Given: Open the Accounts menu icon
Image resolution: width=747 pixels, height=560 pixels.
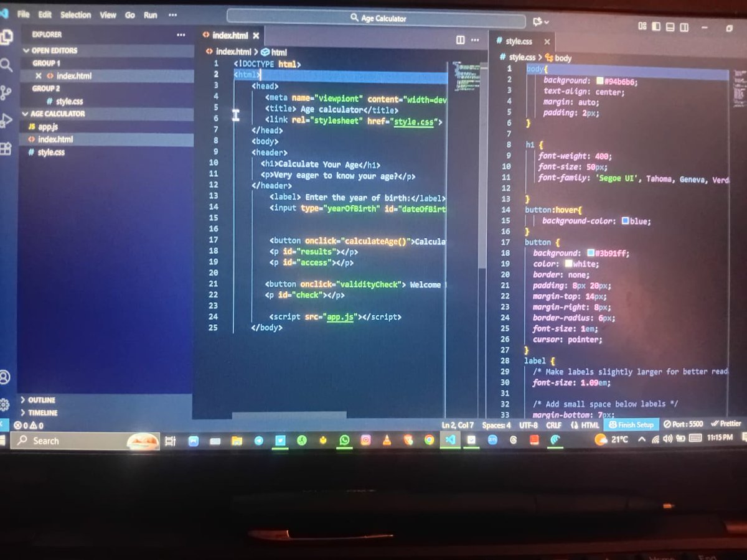Looking at the screenshot, I should coord(4,377).
